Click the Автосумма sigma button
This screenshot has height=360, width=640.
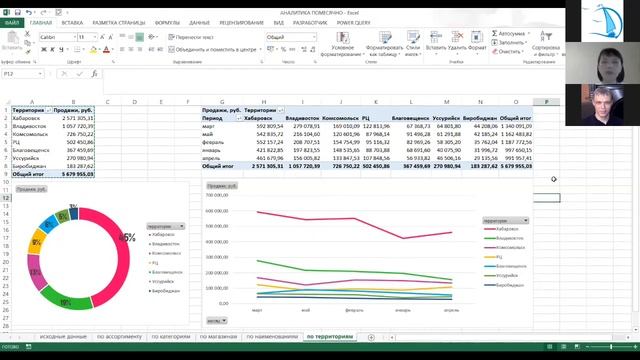[x=510, y=33]
